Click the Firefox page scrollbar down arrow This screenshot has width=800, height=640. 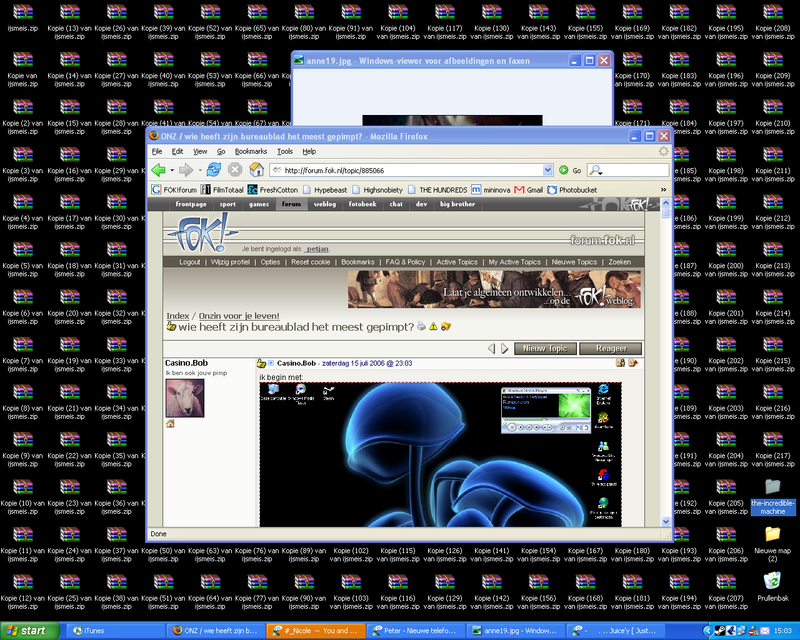tap(666, 521)
